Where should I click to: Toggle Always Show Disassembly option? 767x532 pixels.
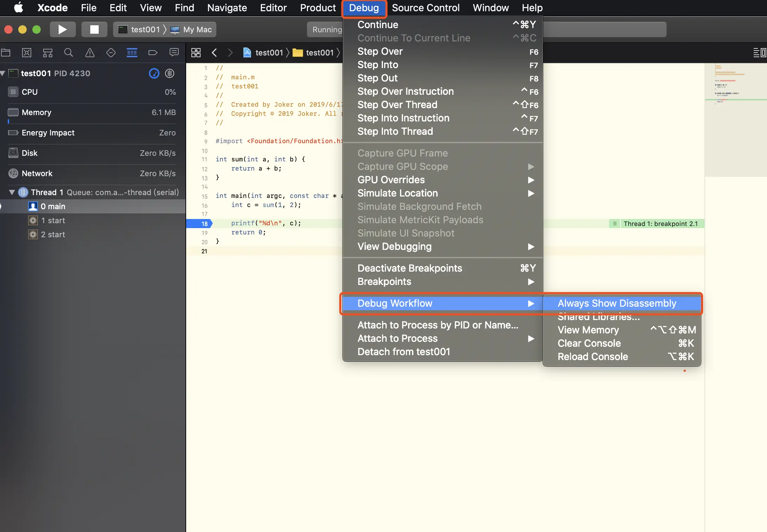coord(617,303)
